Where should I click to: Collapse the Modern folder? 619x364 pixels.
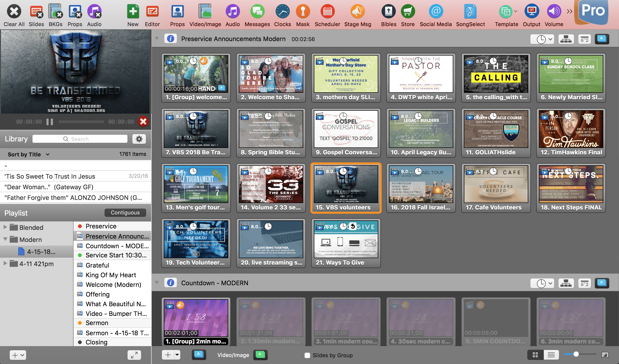(5, 239)
